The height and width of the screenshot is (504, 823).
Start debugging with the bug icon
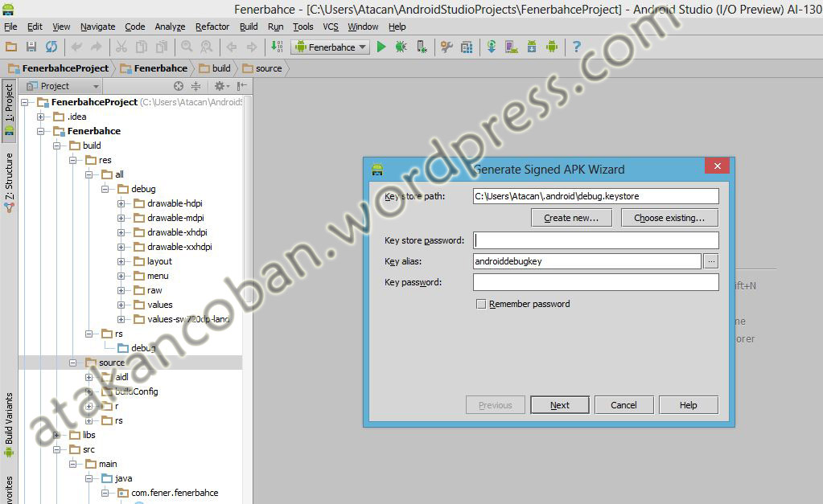click(x=401, y=47)
